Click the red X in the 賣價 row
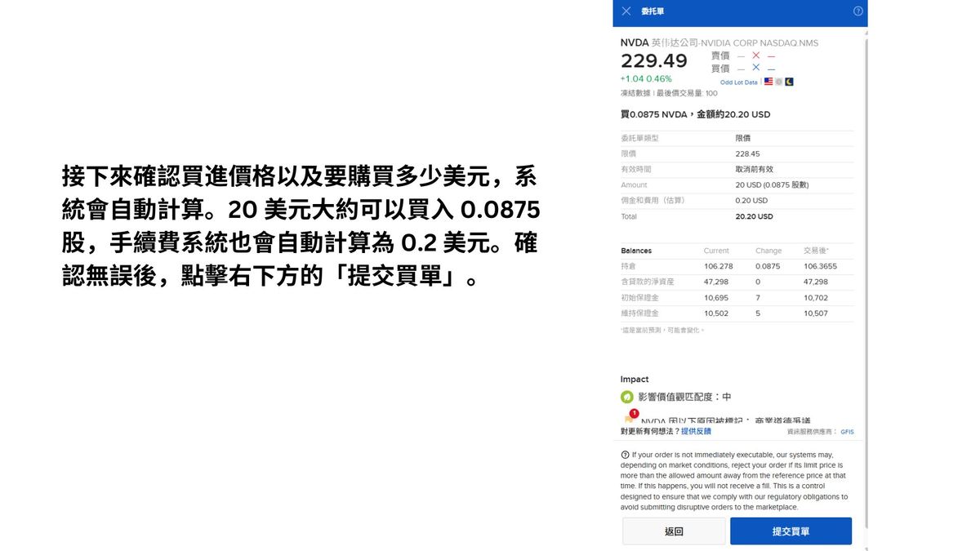The height and width of the screenshot is (551, 980). [x=755, y=56]
